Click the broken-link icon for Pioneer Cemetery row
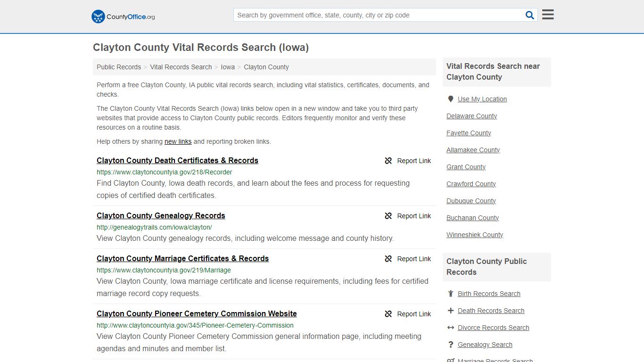Image resolution: width=644 pixels, height=362 pixels. [x=388, y=314]
